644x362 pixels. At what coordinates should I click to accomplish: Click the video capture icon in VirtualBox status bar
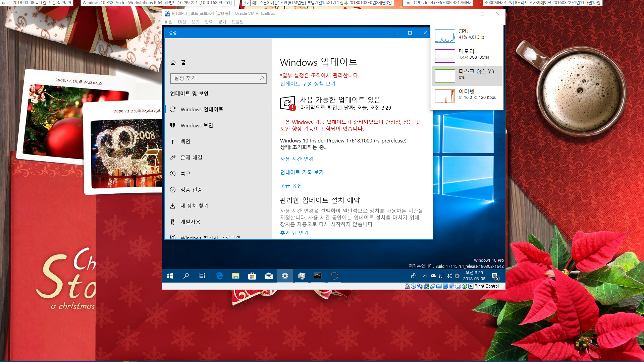(451, 286)
